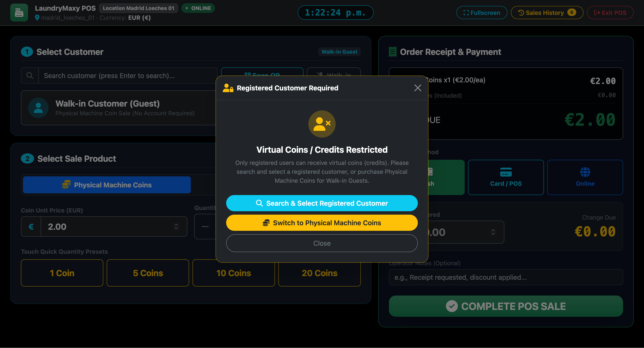This screenshot has height=348, width=644.
Task: Choose Card / POS payment method
Action: (506, 177)
